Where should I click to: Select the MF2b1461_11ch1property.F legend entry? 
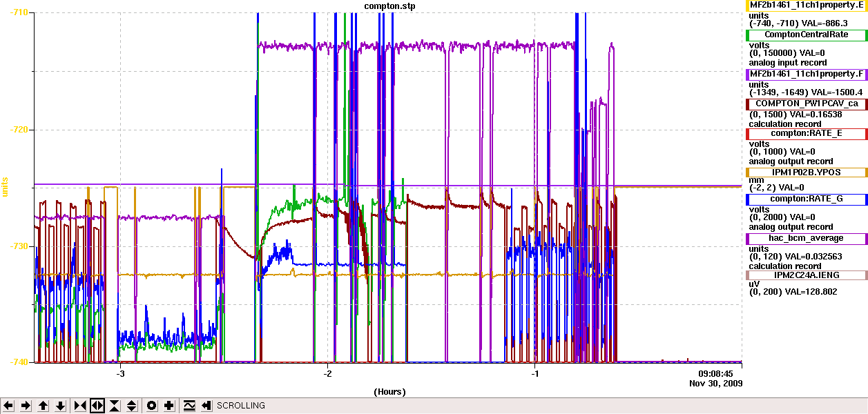[807, 74]
